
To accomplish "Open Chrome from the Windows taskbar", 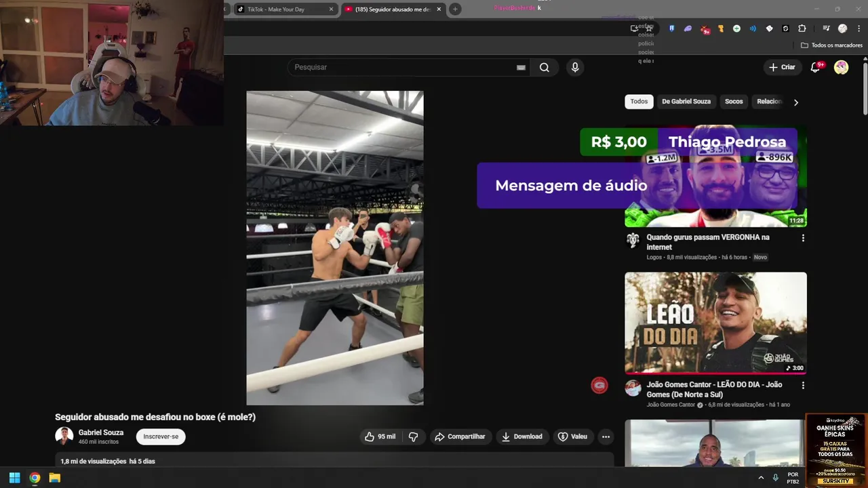I will (x=35, y=478).
